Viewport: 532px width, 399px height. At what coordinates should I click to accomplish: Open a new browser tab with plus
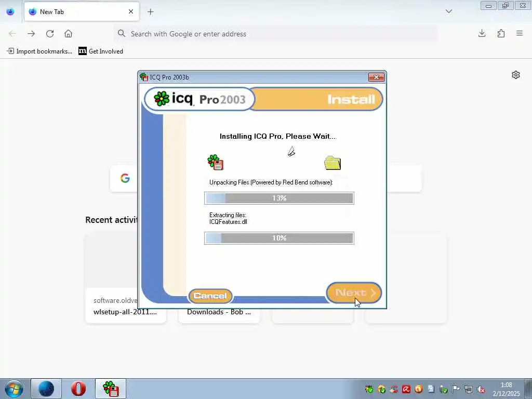tap(151, 12)
